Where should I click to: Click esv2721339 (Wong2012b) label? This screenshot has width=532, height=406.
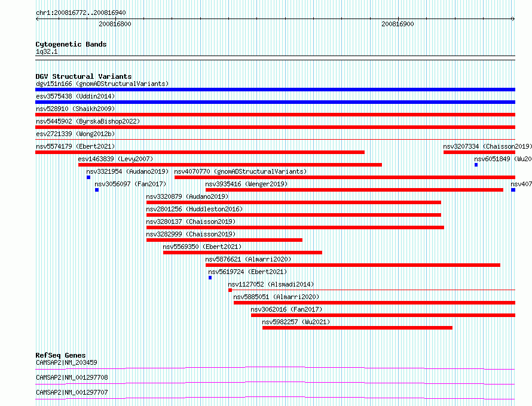(75, 134)
